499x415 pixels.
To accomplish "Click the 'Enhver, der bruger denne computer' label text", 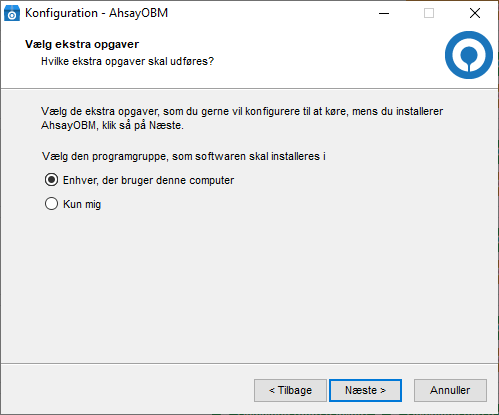I will pos(148,180).
